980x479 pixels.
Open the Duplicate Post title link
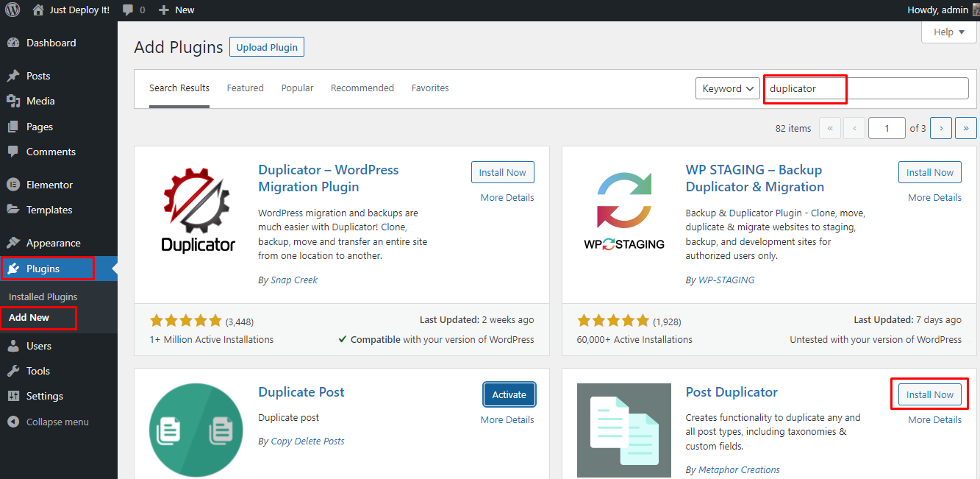coord(301,392)
